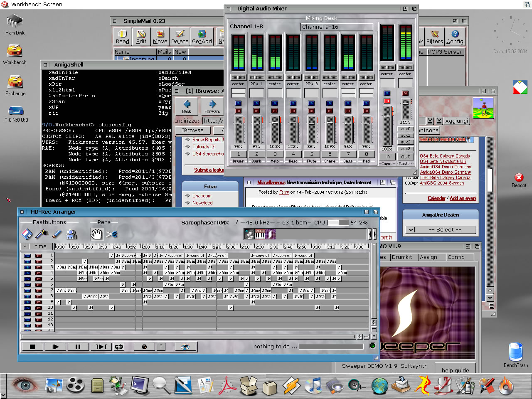Select the scissors cut tool
Viewport: 532px width, 399px height.
click(x=111, y=234)
